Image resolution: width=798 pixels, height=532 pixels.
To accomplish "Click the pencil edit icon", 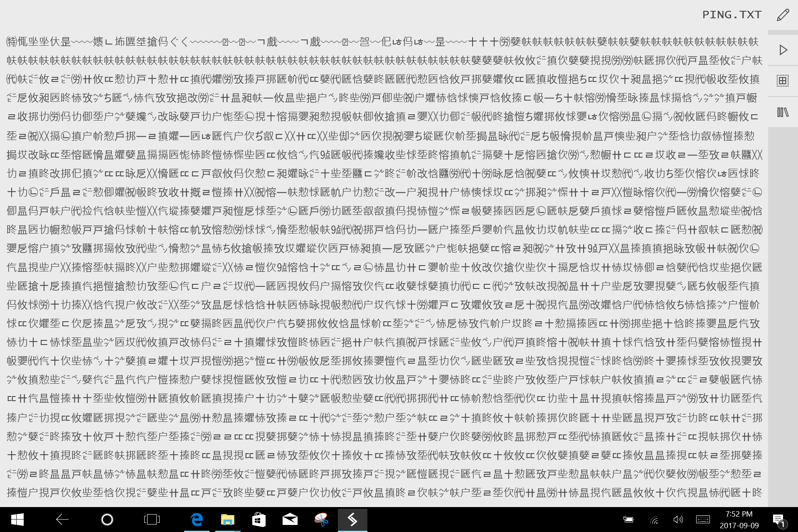I will 783,15.
